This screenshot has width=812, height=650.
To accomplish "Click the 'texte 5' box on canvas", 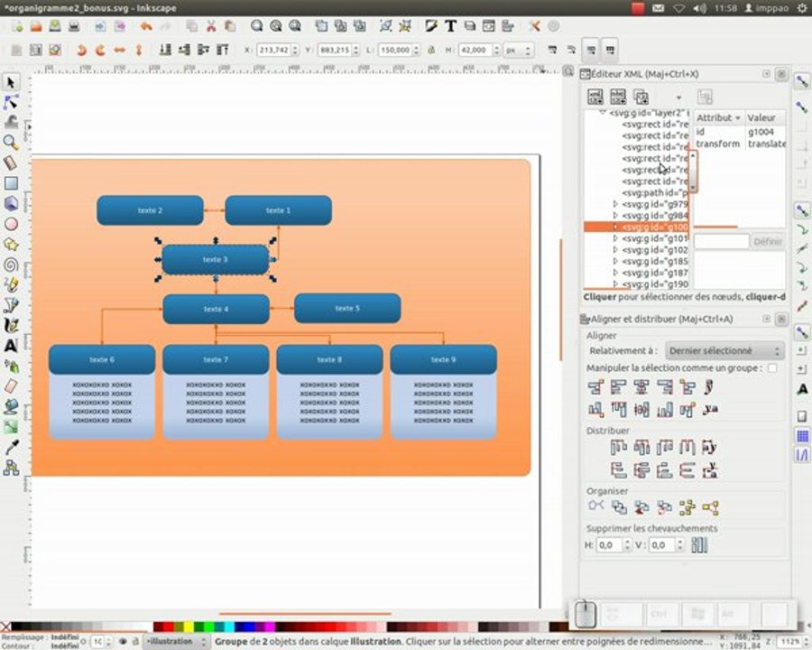I will pyautogui.click(x=347, y=309).
